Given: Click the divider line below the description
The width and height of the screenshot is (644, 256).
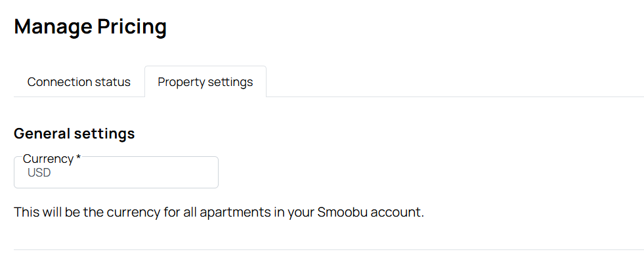Looking at the screenshot, I should [x=329, y=249].
